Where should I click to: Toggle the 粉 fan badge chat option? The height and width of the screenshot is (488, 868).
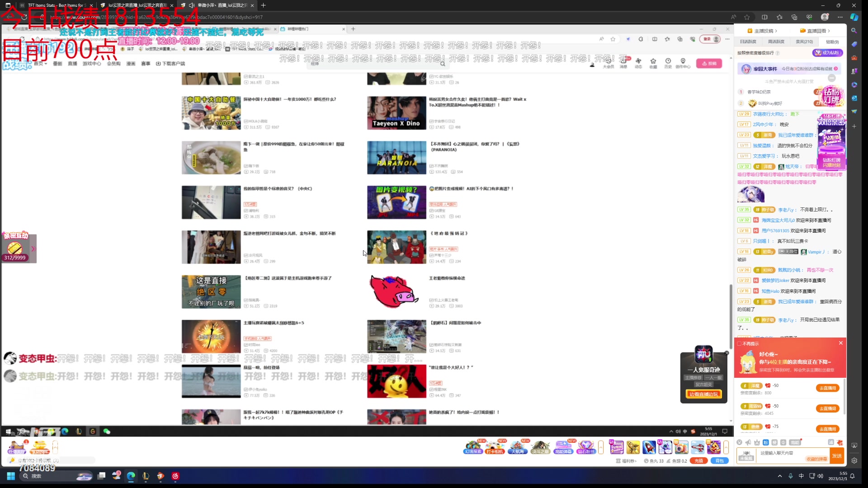pos(766,442)
